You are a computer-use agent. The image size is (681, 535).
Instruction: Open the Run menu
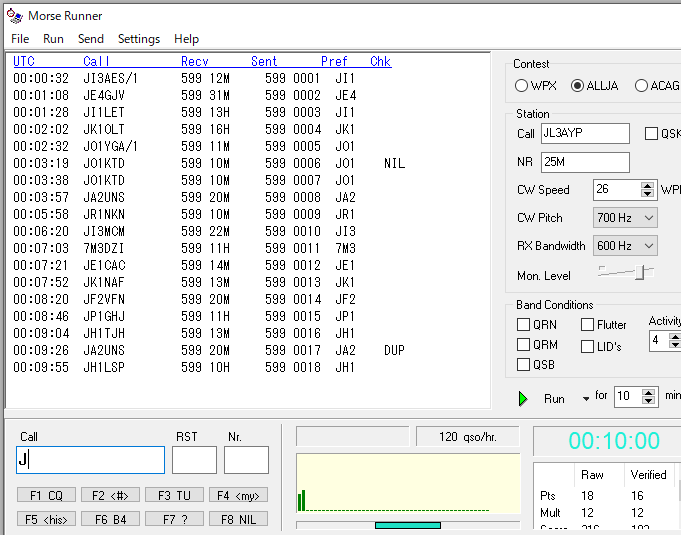coord(53,39)
